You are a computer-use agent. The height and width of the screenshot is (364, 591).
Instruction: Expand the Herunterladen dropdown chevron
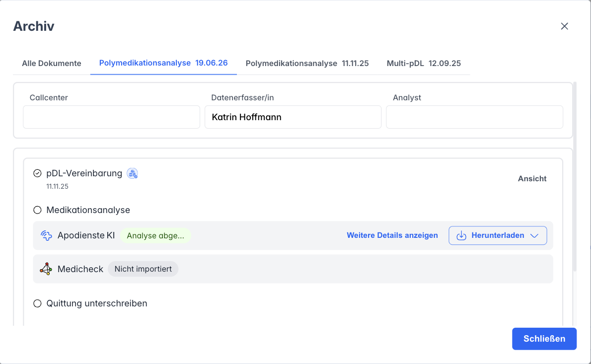tap(534, 235)
